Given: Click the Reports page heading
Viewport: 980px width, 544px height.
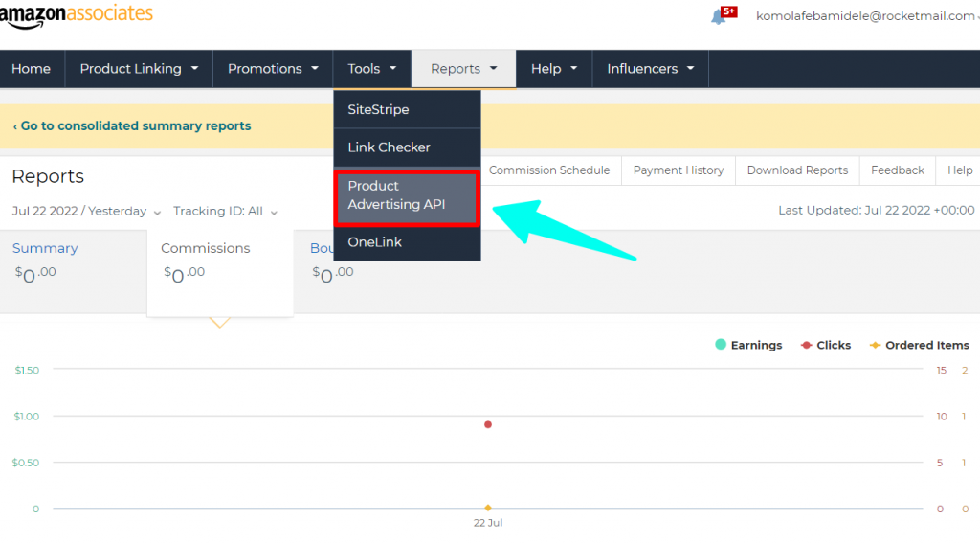Looking at the screenshot, I should point(48,176).
